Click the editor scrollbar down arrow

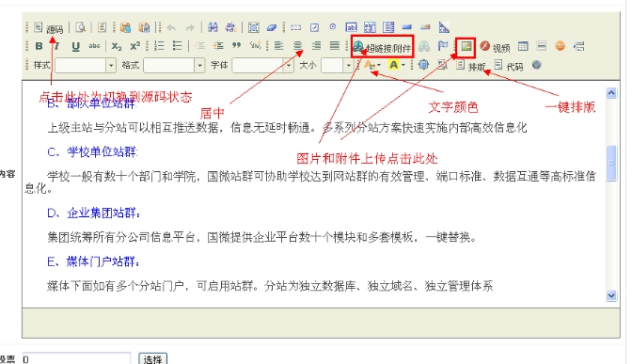coord(611,295)
